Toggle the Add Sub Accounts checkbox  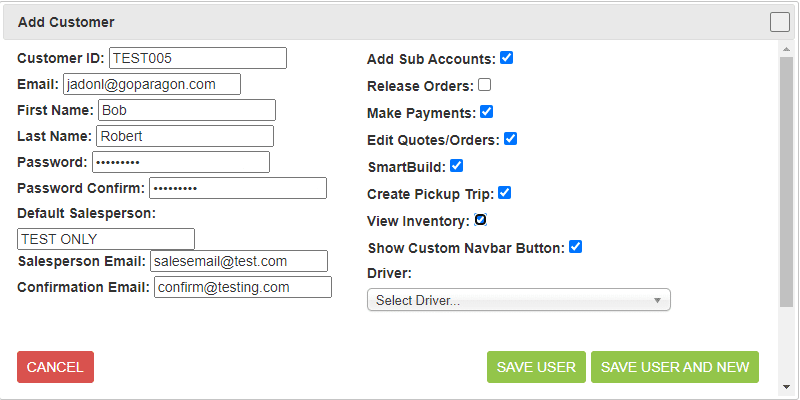[507, 58]
